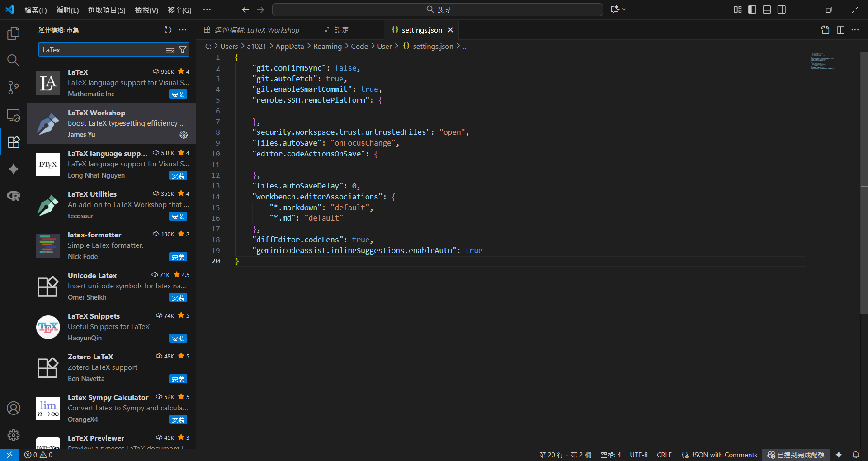868x461 pixels.
Task: Split the editor to the right
Action: coord(840,30)
